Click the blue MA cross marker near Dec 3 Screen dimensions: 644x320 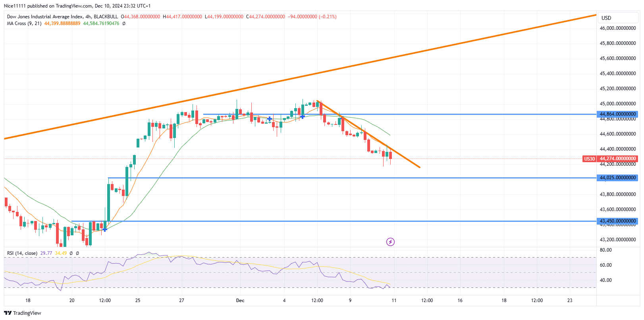pos(270,119)
